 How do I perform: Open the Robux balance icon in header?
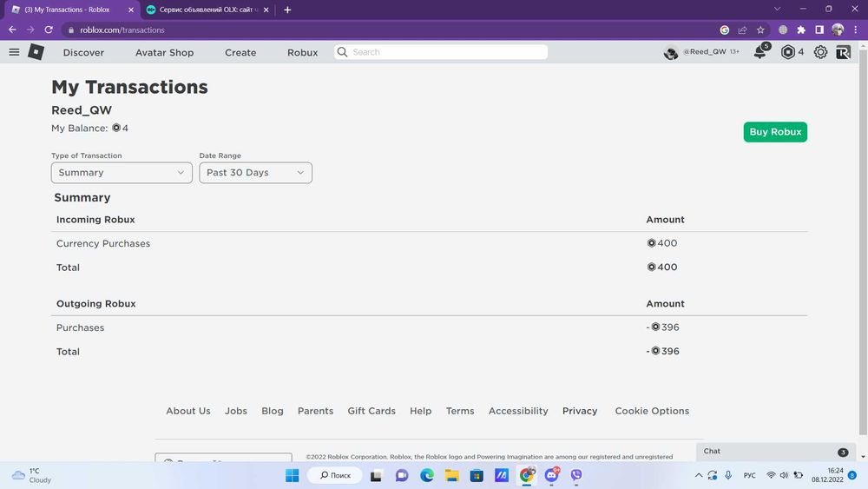click(788, 52)
